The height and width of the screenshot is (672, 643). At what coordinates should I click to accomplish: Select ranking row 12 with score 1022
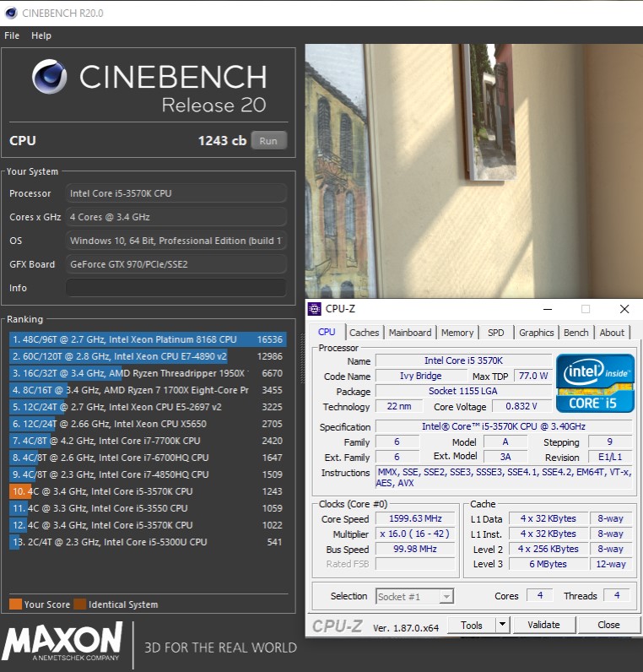coord(148,525)
